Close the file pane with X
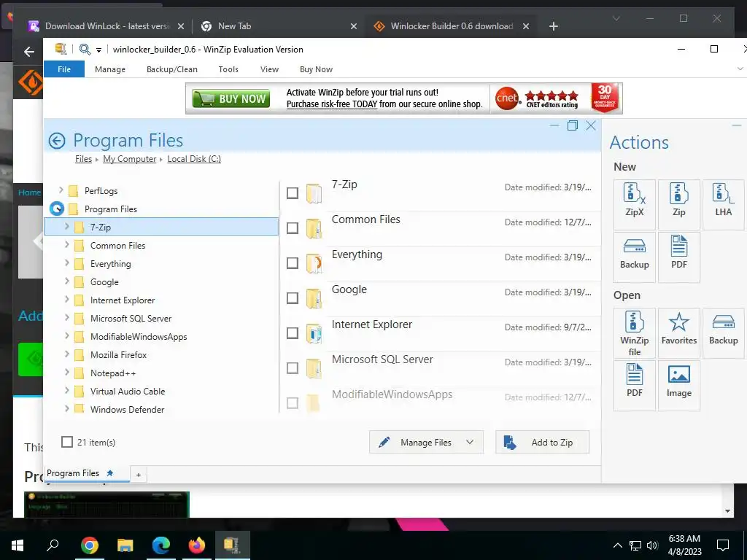 coord(591,125)
